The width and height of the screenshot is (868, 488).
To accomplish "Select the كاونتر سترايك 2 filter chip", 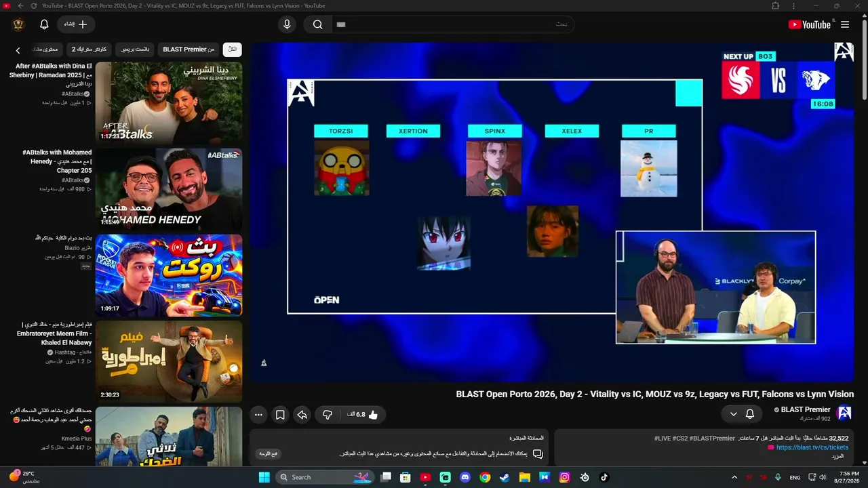I will click(90, 49).
